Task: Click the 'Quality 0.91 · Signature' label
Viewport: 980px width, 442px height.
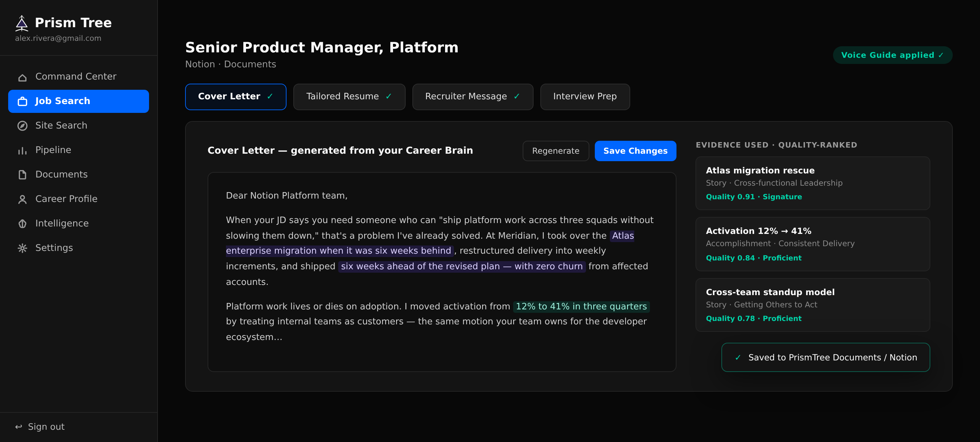Action: [754, 197]
